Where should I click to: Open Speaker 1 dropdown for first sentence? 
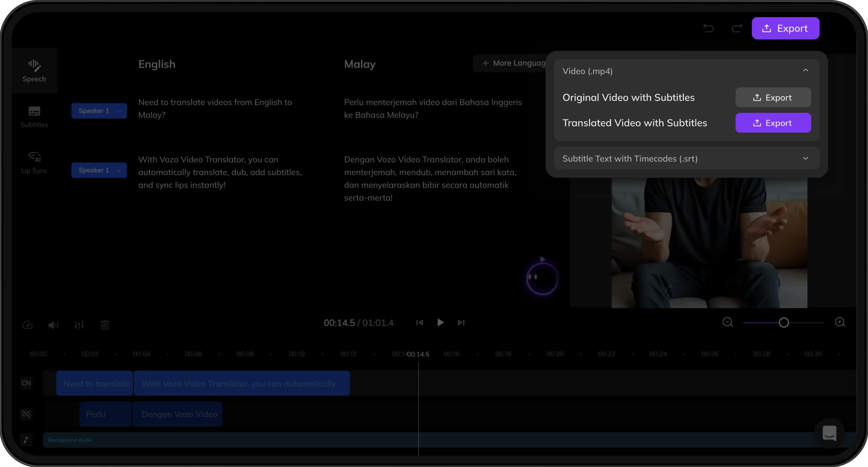tap(99, 111)
